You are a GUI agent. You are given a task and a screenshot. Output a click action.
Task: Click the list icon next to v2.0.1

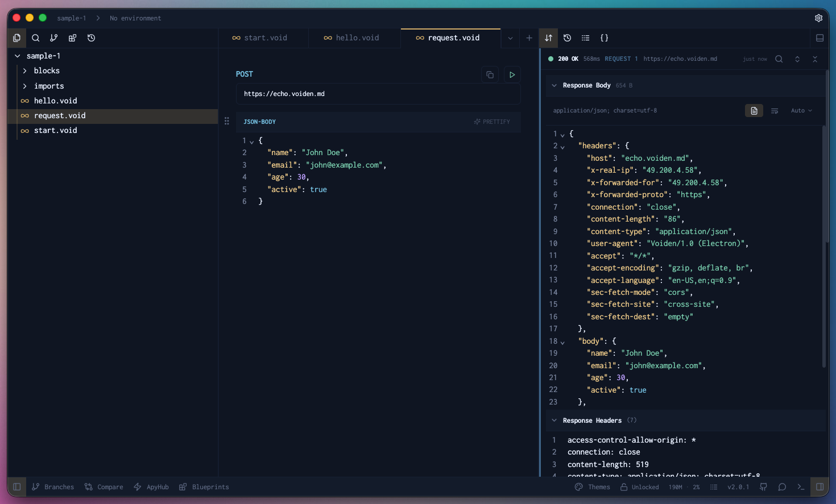point(714,487)
